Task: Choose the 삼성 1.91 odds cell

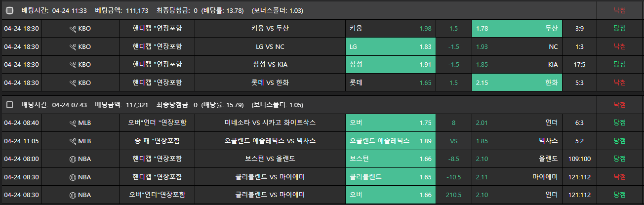Action: click(x=391, y=65)
